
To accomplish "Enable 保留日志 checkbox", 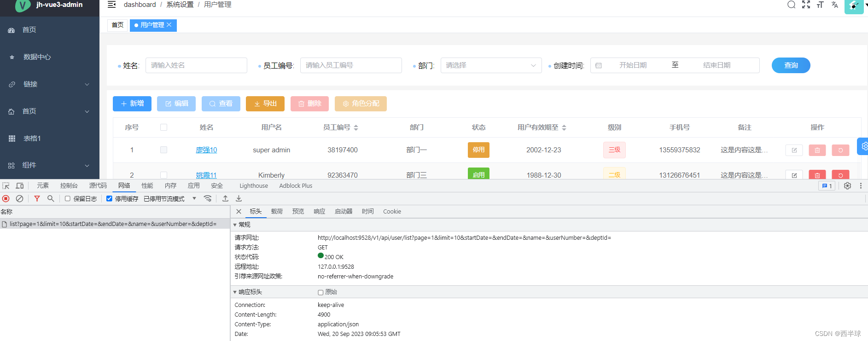I will point(68,199).
